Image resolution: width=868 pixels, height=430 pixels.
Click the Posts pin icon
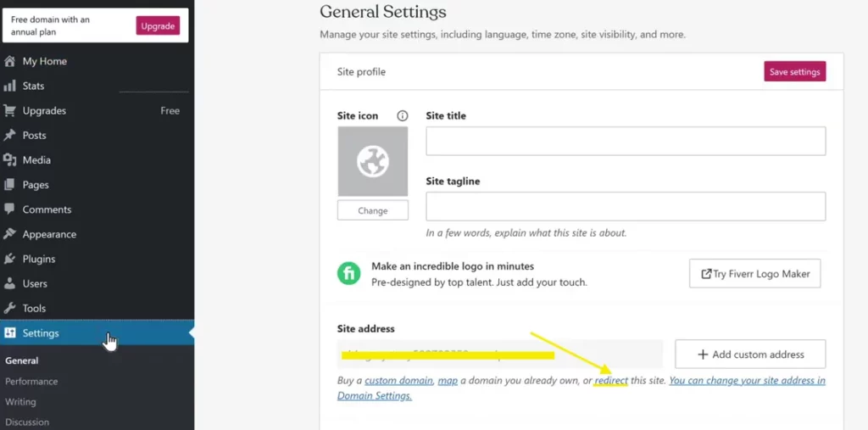[9, 135]
